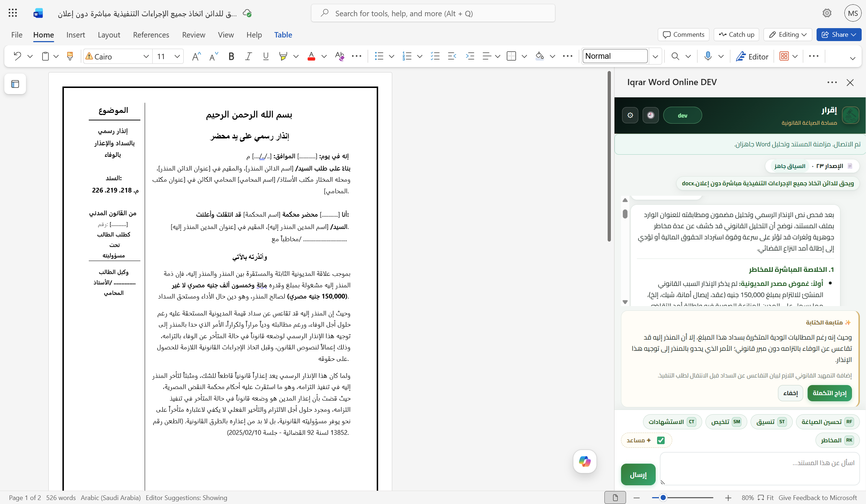Expand the Cairo font name dropdown

pyautogui.click(x=146, y=56)
